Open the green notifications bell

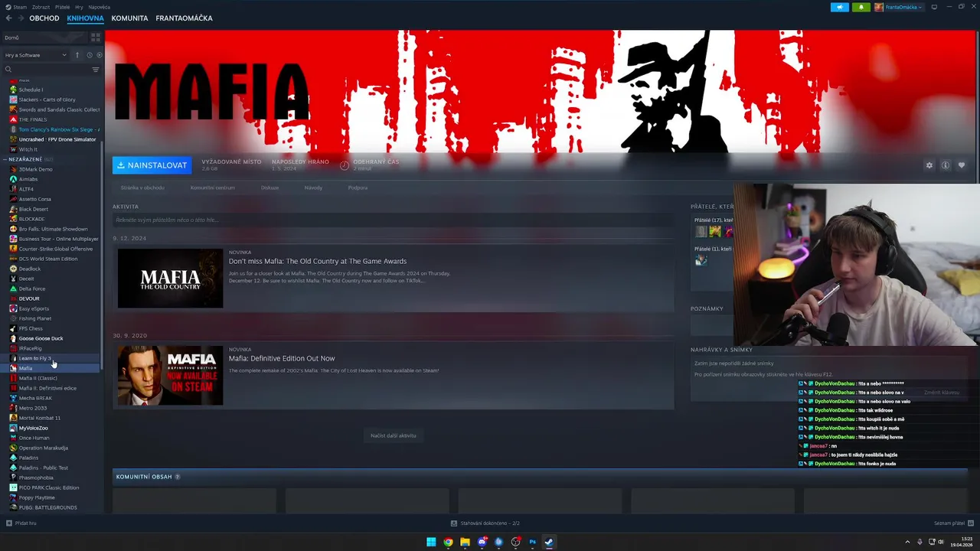(861, 7)
